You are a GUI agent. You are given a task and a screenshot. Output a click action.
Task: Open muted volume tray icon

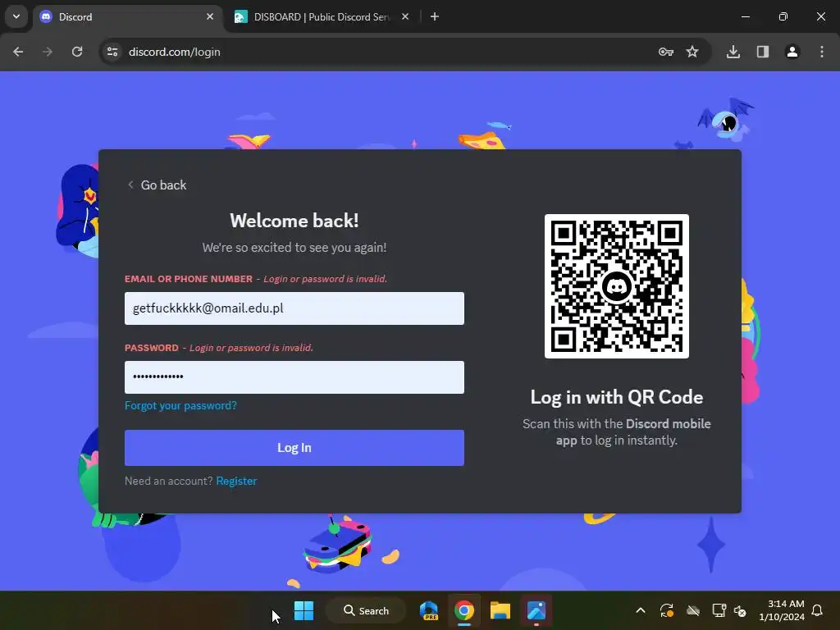click(x=741, y=610)
